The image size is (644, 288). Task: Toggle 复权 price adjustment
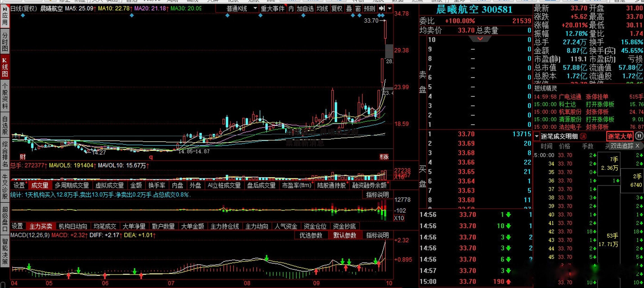click(x=337, y=9)
